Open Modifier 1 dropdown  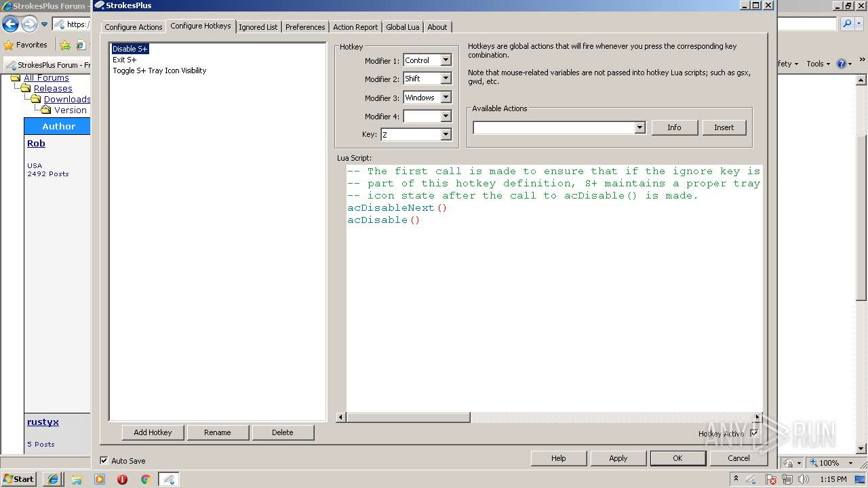(x=446, y=60)
